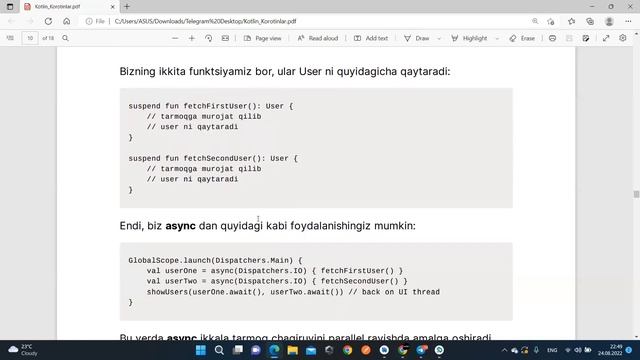Switch ENG input language
This screenshot has width=640, height=360.
point(552,350)
